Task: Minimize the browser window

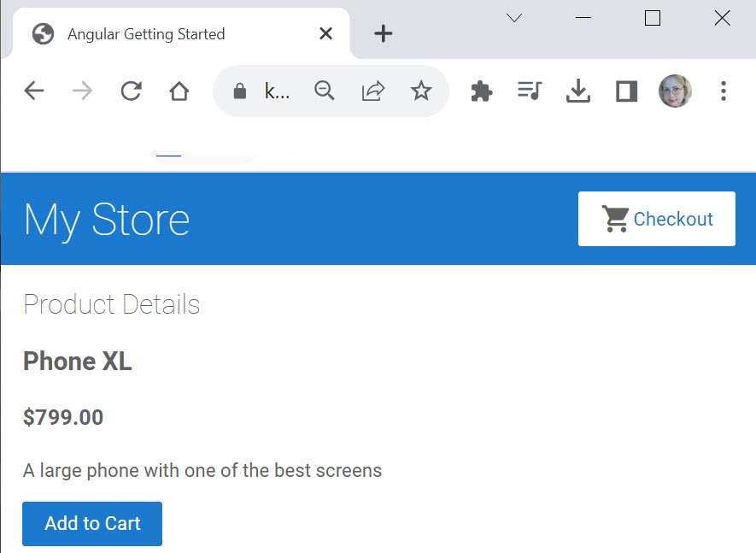Action: [x=583, y=18]
